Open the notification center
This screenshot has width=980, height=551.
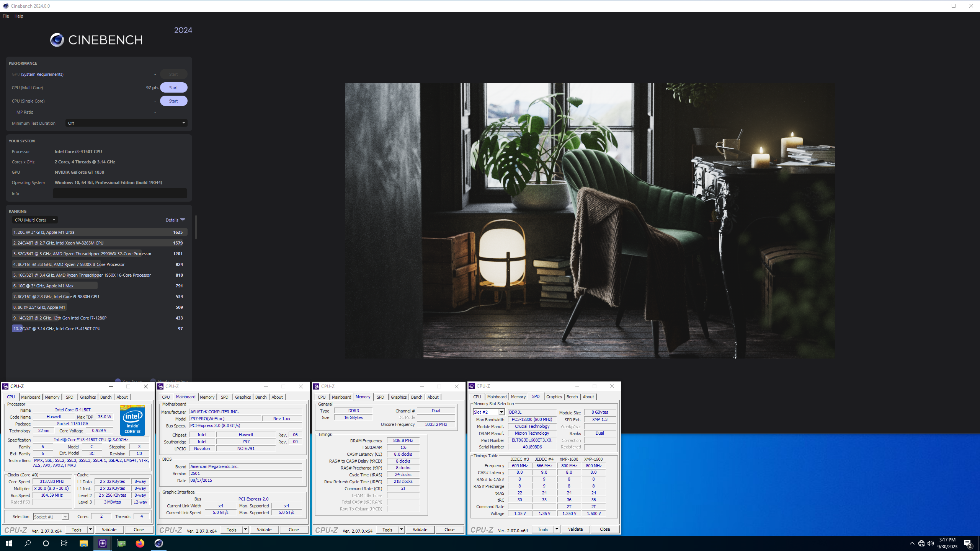(x=968, y=543)
